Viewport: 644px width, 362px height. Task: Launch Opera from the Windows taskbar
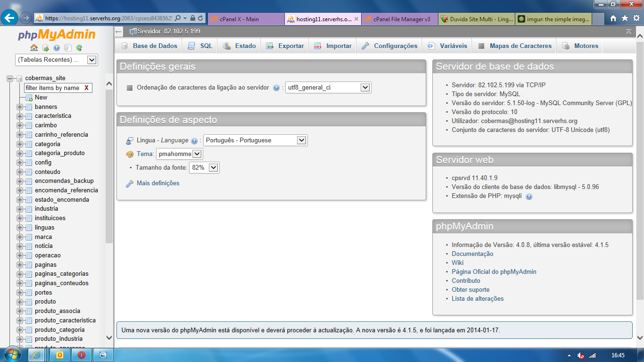[x=82, y=354]
